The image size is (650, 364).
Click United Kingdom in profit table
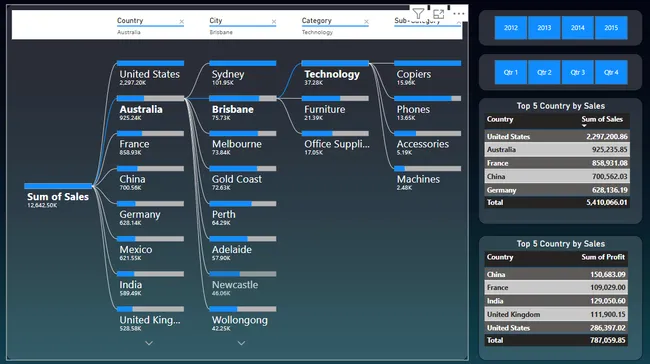tap(513, 314)
